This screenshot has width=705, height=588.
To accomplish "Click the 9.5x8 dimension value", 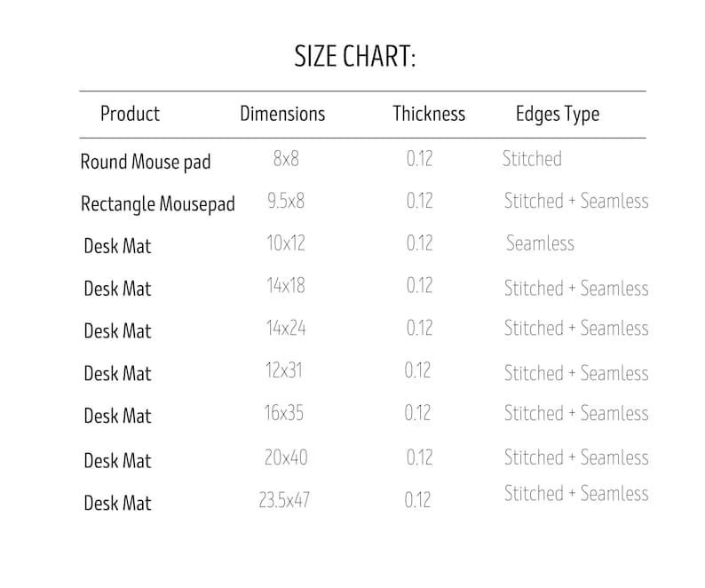I will (x=286, y=201).
